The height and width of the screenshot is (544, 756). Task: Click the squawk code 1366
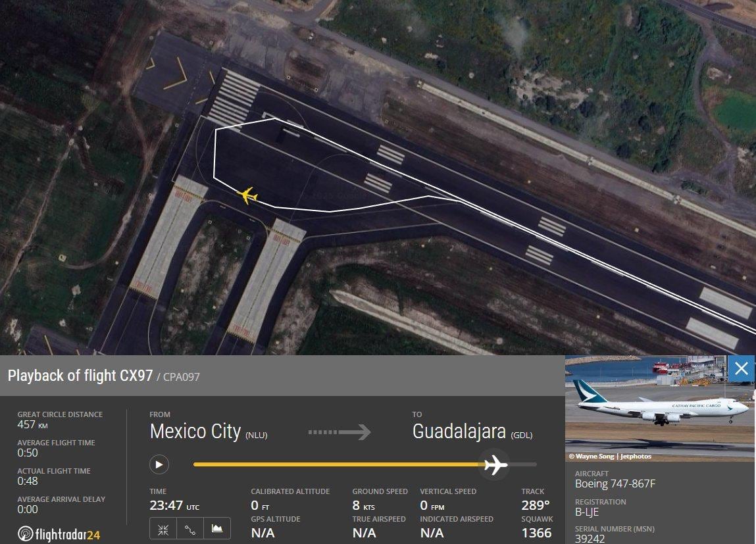click(x=537, y=533)
